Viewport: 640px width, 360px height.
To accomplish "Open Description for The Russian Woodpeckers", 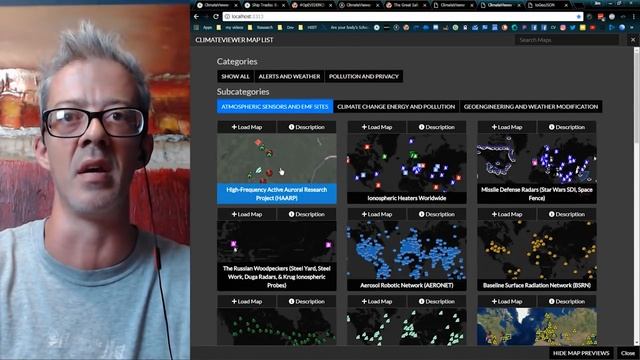I will (307, 214).
